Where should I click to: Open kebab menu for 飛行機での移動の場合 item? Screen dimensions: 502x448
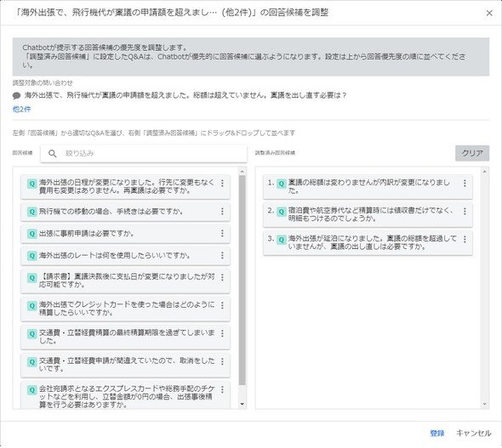pos(222,212)
